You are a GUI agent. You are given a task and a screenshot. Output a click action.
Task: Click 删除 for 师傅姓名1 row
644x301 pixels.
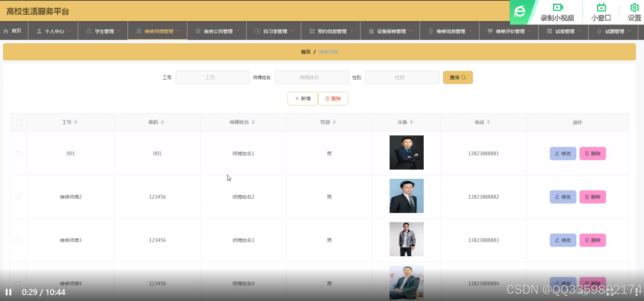coord(593,153)
